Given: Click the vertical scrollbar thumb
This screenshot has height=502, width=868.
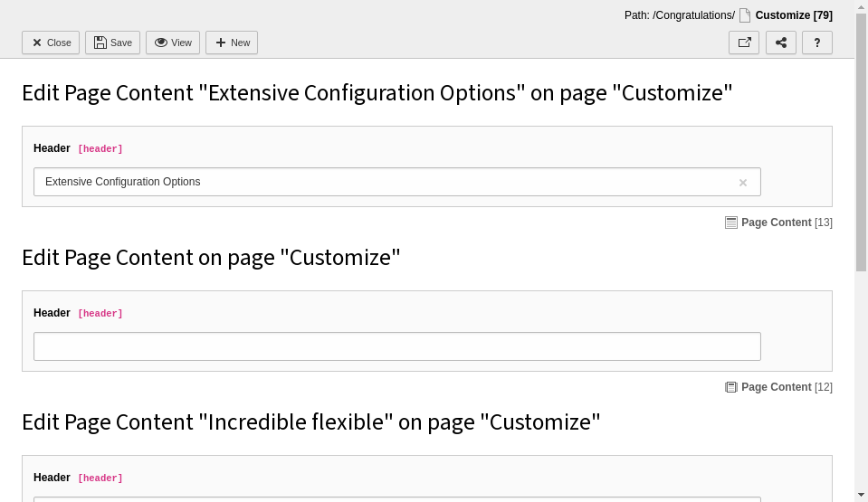Looking at the screenshot, I should tap(861, 143).
